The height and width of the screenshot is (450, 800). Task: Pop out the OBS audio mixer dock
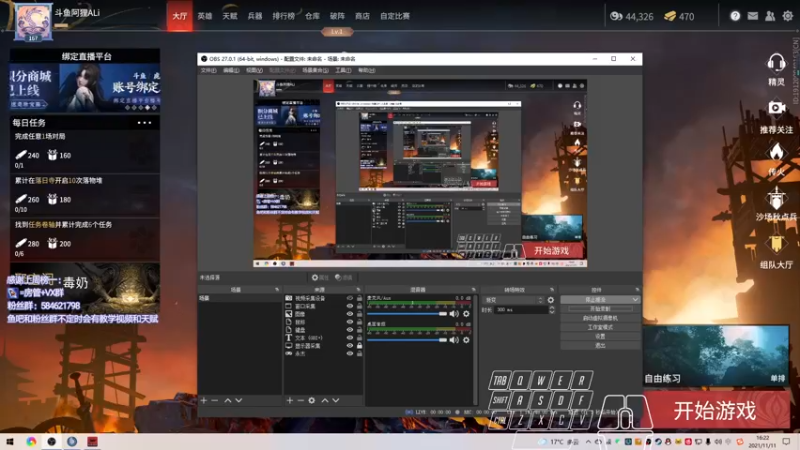click(x=473, y=290)
